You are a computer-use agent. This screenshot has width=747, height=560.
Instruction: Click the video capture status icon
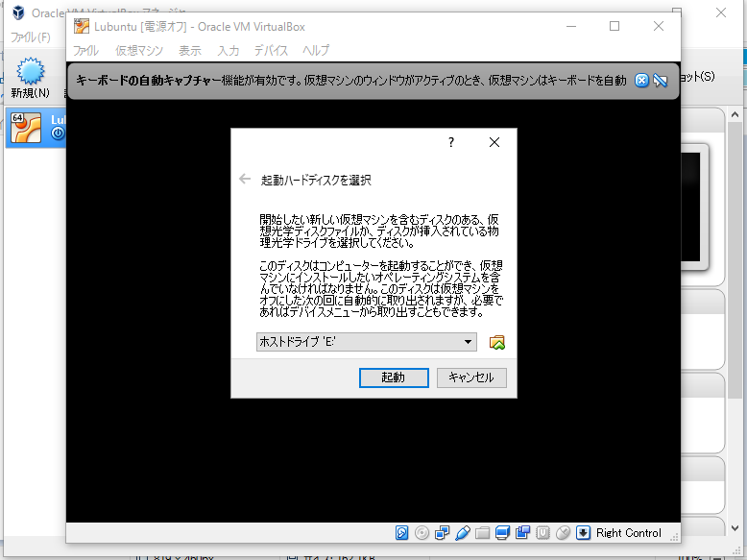[x=522, y=532]
